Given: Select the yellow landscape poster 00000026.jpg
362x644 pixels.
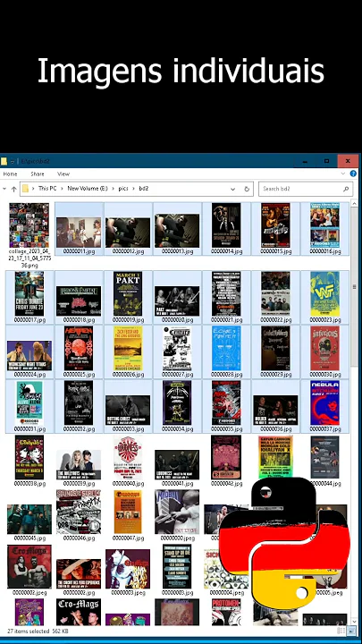Looking at the screenshot, I should 128,348.
